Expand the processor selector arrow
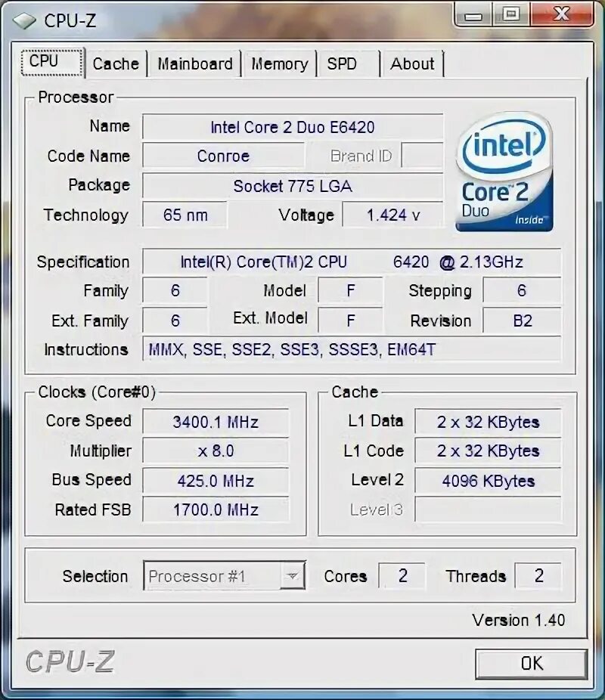Image resolution: width=605 pixels, height=700 pixels. click(x=293, y=576)
